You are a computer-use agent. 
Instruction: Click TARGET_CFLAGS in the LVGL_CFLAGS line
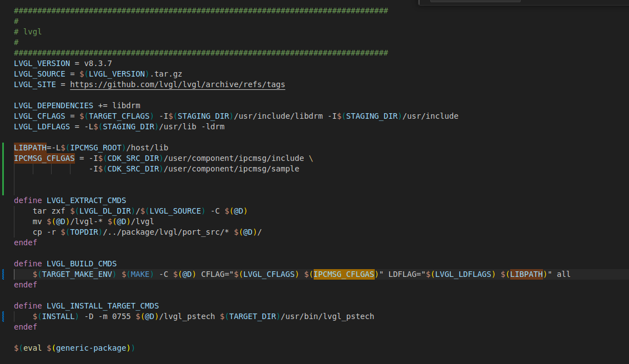point(120,116)
